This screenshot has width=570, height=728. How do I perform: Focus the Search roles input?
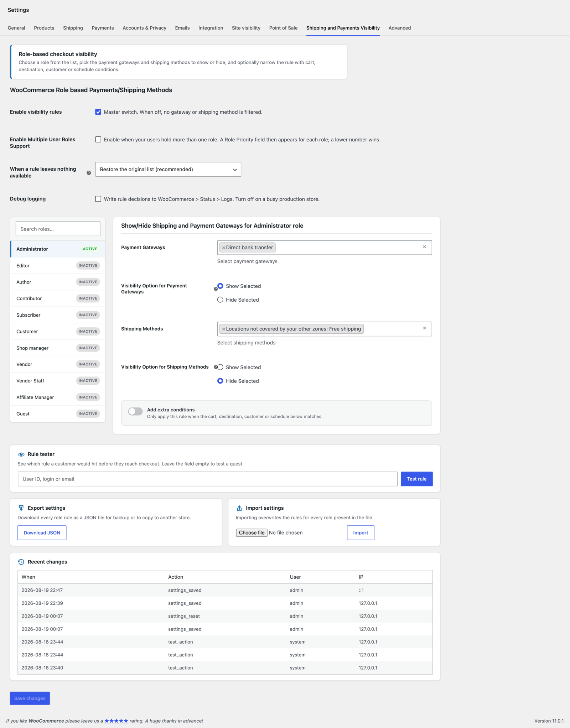[x=58, y=229]
